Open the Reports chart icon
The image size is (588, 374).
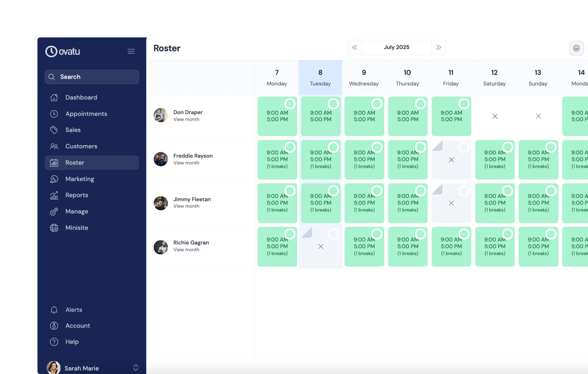click(x=54, y=195)
